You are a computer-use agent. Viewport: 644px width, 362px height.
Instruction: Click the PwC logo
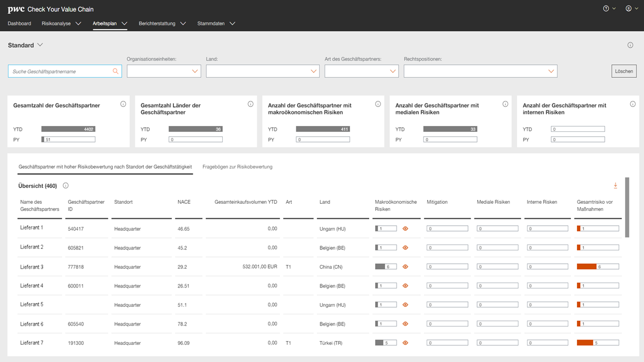[x=16, y=9]
